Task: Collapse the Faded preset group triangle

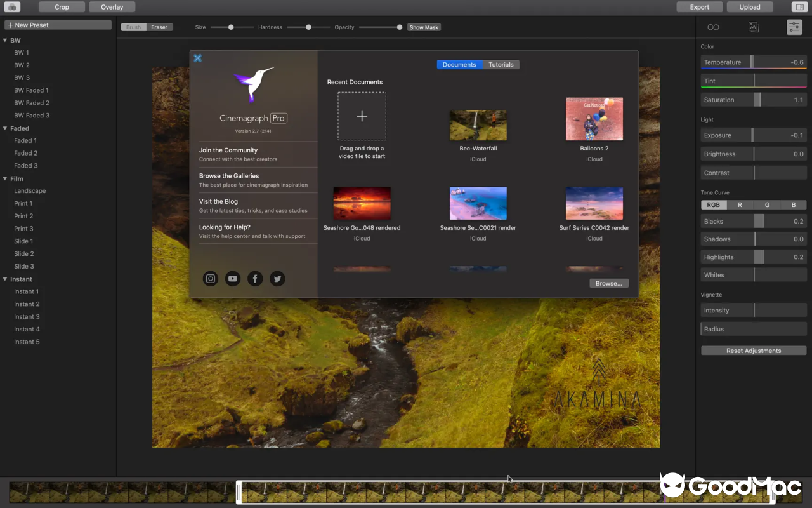Action: click(5, 128)
